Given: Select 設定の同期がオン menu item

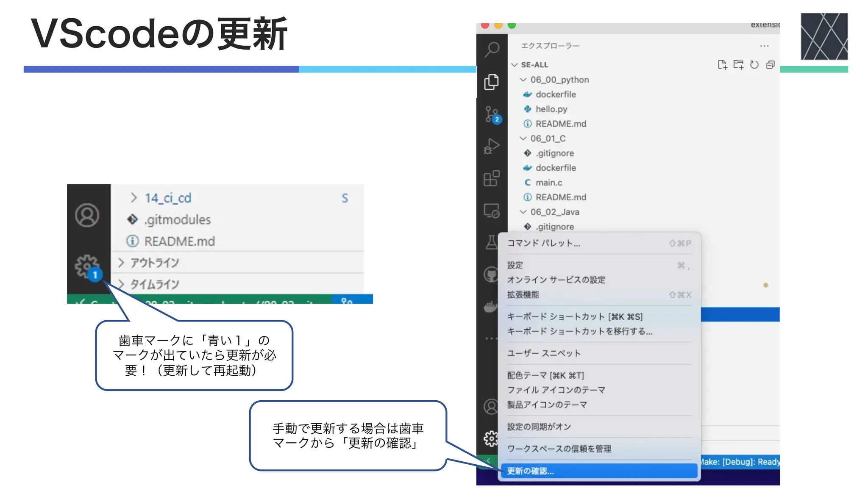Looking at the screenshot, I should 599,427.
